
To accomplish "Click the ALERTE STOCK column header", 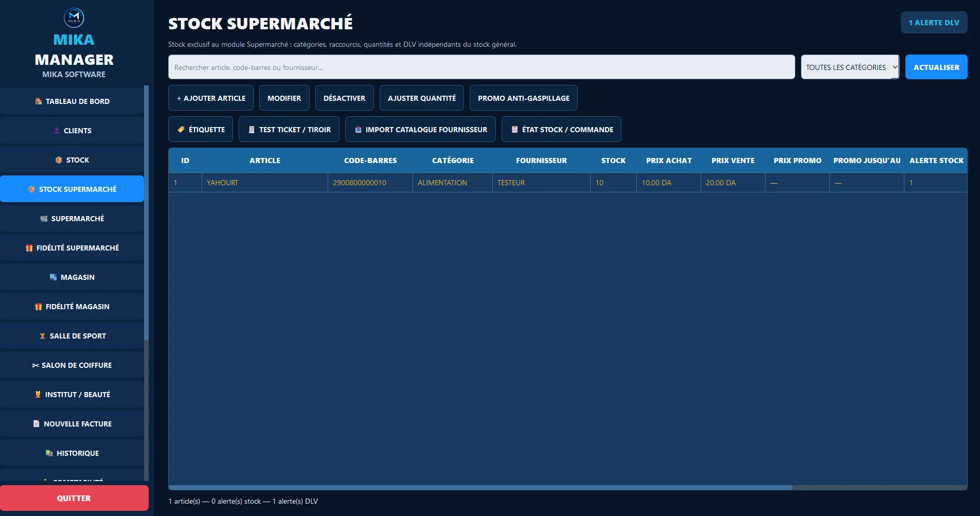I will (x=936, y=161).
